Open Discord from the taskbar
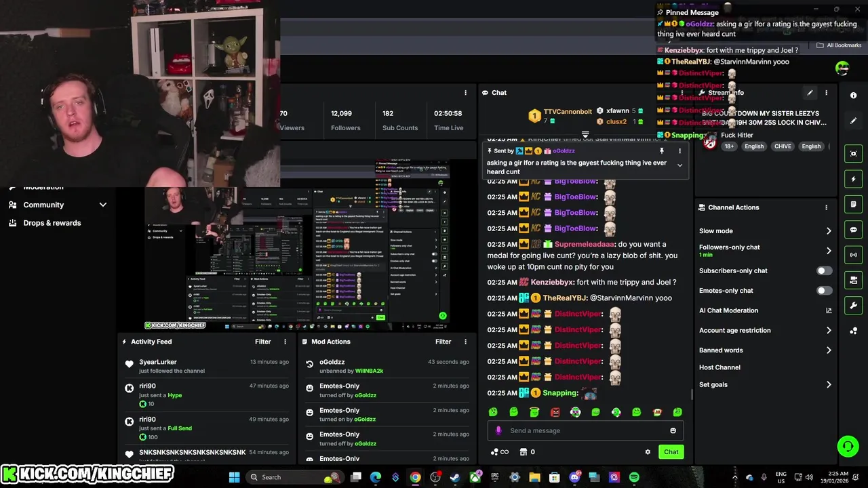 [574, 477]
